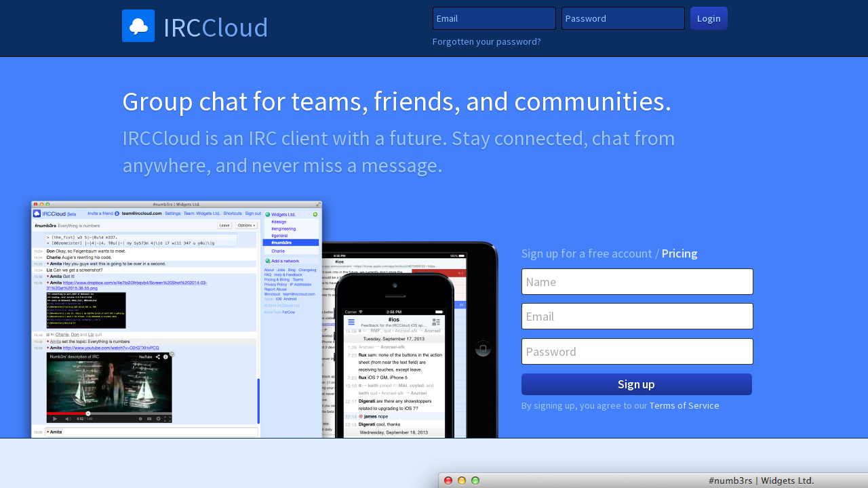
Task: Click the desktop IRCCloud app screenshot
Action: (176, 319)
